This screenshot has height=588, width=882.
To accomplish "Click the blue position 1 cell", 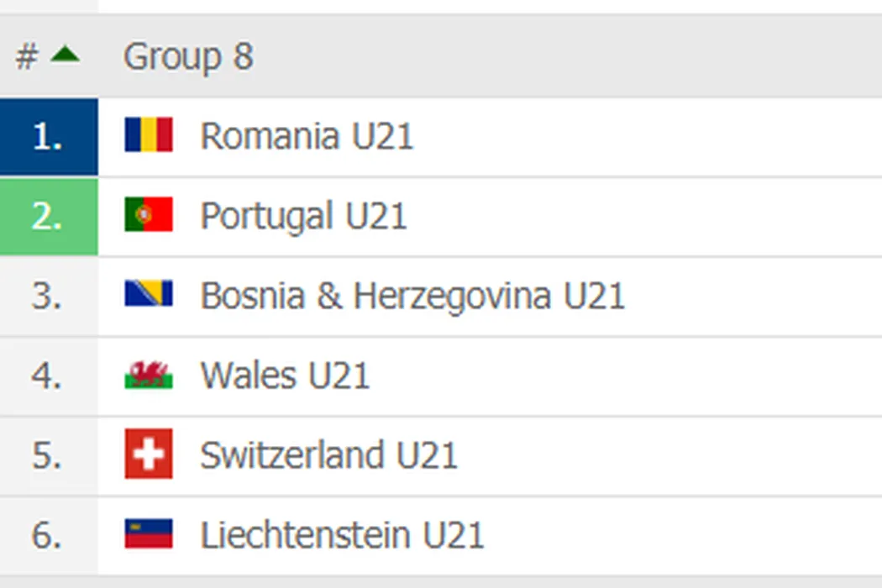I will pyautogui.click(x=48, y=136).
